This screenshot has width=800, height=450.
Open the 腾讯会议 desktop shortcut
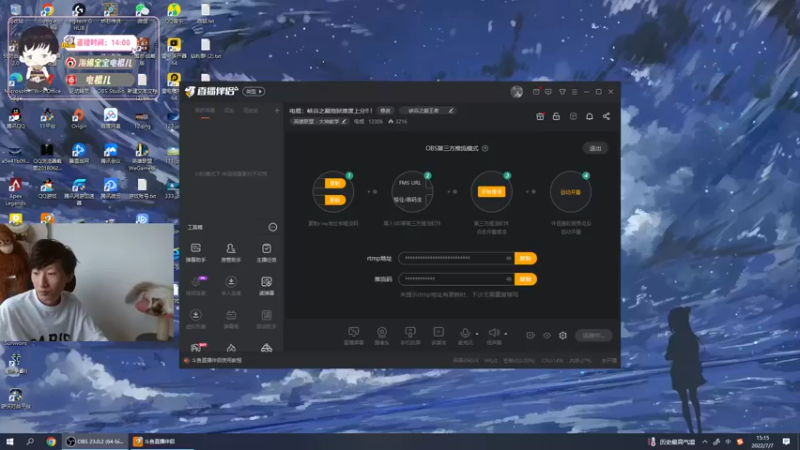click(x=110, y=153)
